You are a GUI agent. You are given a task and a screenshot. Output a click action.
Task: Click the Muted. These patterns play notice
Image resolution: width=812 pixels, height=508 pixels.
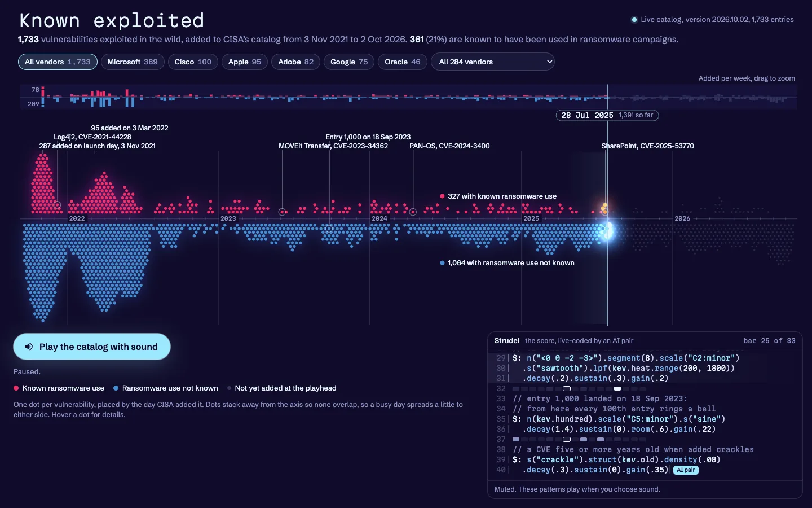coord(577,489)
